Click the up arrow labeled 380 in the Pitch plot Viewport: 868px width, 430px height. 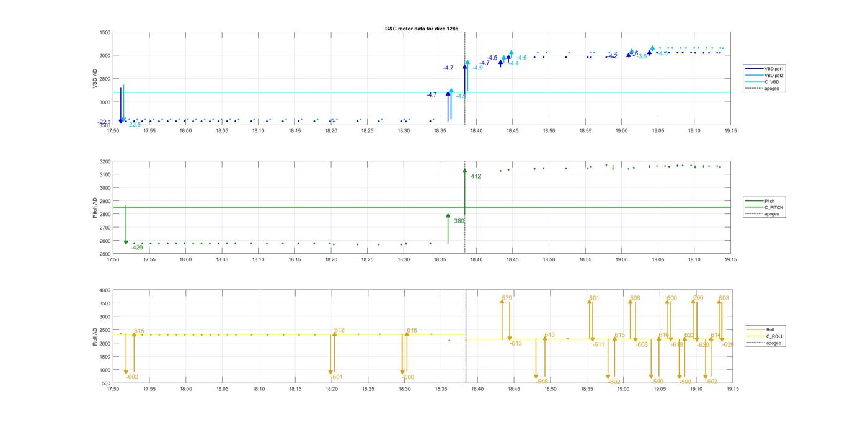point(448,228)
